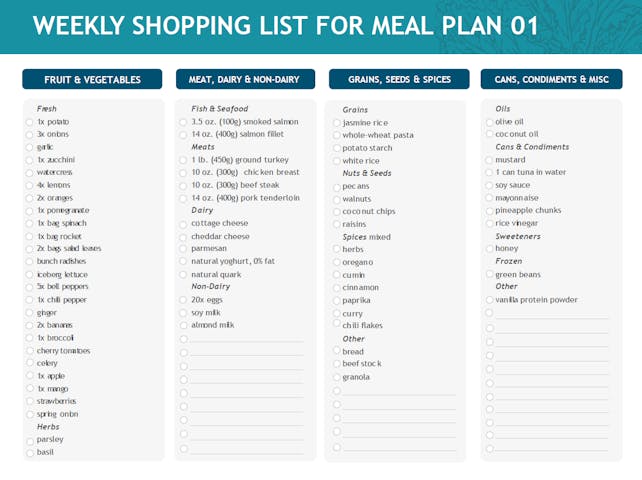Check the box next to 1x potato
The image size is (642, 480).
click(30, 122)
